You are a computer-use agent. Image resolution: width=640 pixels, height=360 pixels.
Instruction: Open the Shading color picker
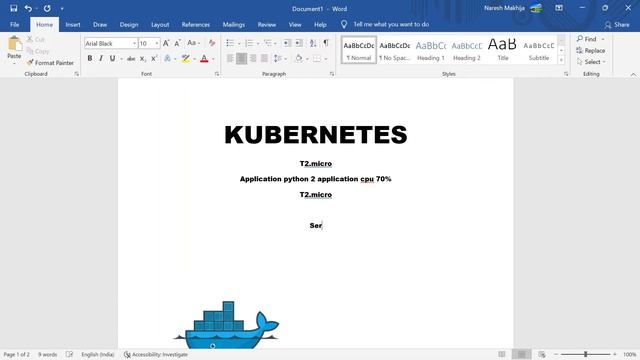299,58
